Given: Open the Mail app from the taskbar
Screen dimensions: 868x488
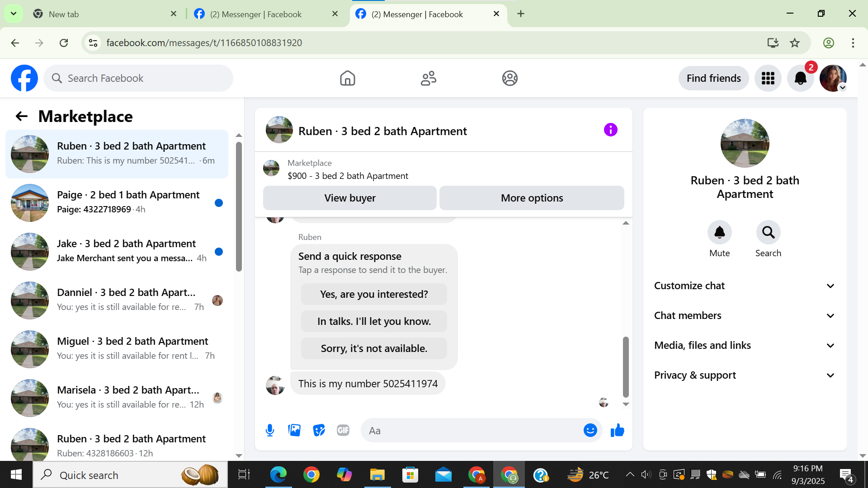Looking at the screenshot, I should pos(443,475).
